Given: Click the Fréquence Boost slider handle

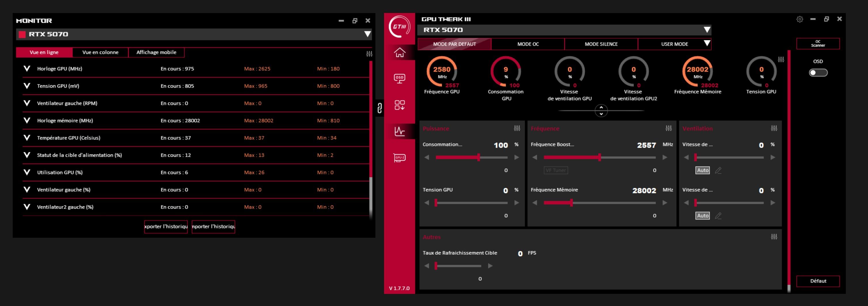Looking at the screenshot, I should 599,157.
